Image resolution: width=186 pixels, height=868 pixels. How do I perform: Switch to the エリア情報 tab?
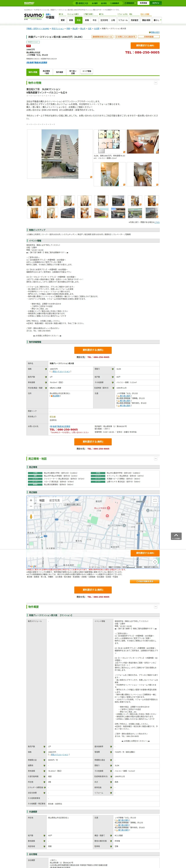86,71
